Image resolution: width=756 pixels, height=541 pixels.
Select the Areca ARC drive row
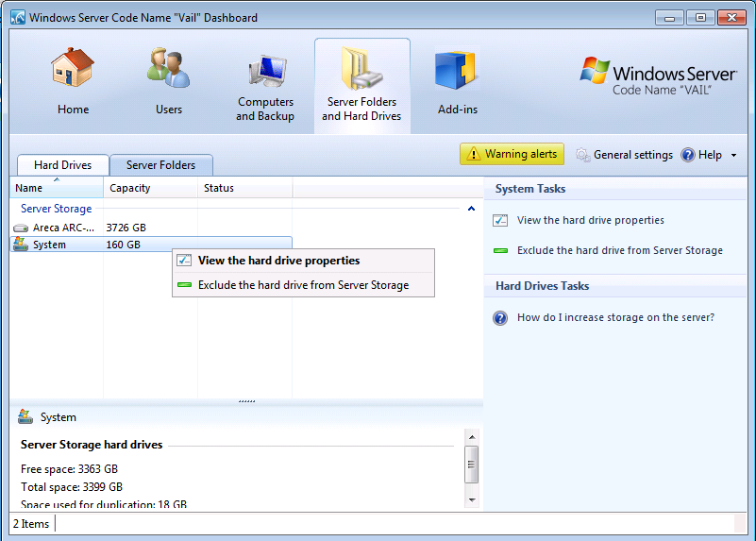click(x=151, y=228)
